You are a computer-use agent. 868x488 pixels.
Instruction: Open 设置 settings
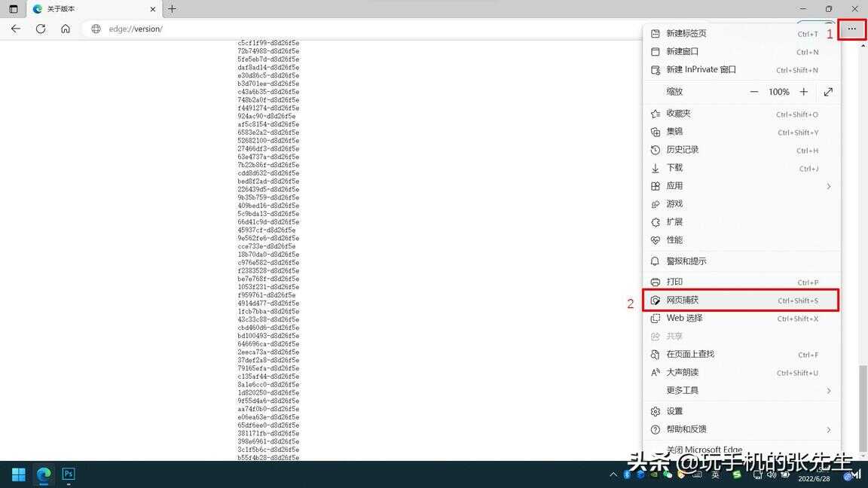pyautogui.click(x=741, y=412)
